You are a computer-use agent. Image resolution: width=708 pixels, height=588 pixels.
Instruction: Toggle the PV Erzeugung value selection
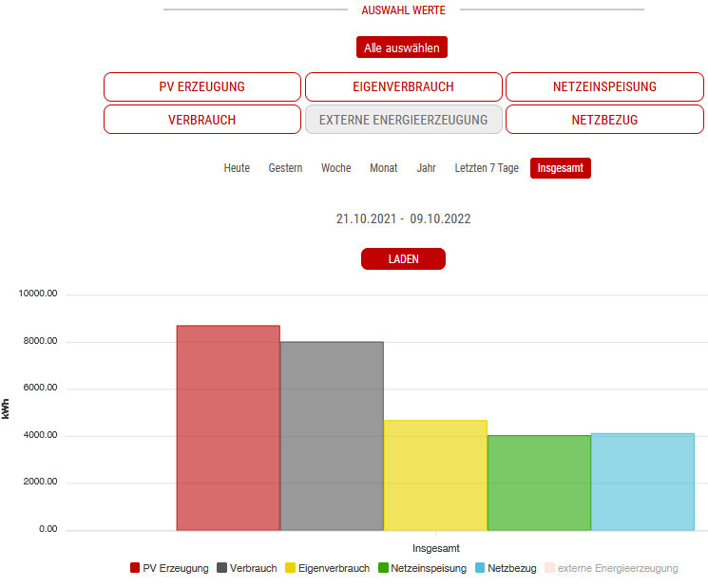(201, 86)
